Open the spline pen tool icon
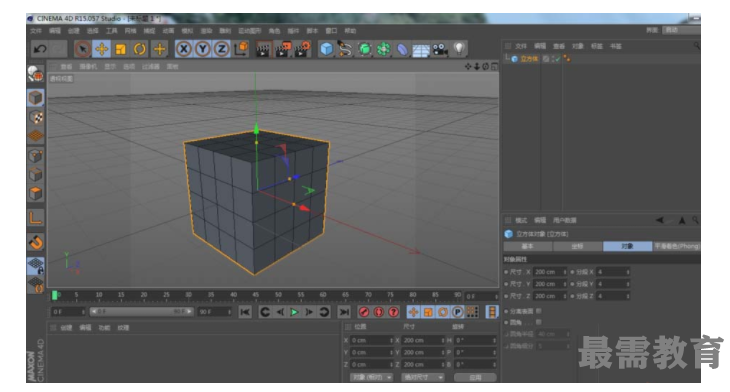 coord(345,49)
